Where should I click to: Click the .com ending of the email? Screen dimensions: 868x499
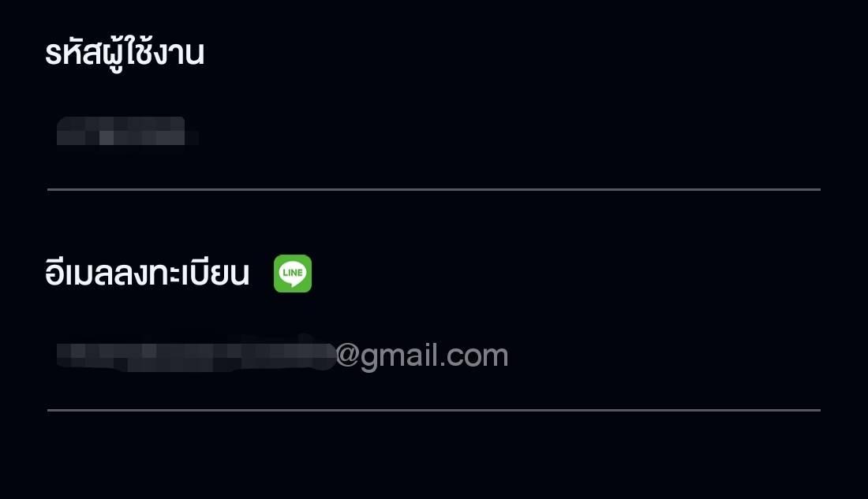pyautogui.click(x=475, y=357)
